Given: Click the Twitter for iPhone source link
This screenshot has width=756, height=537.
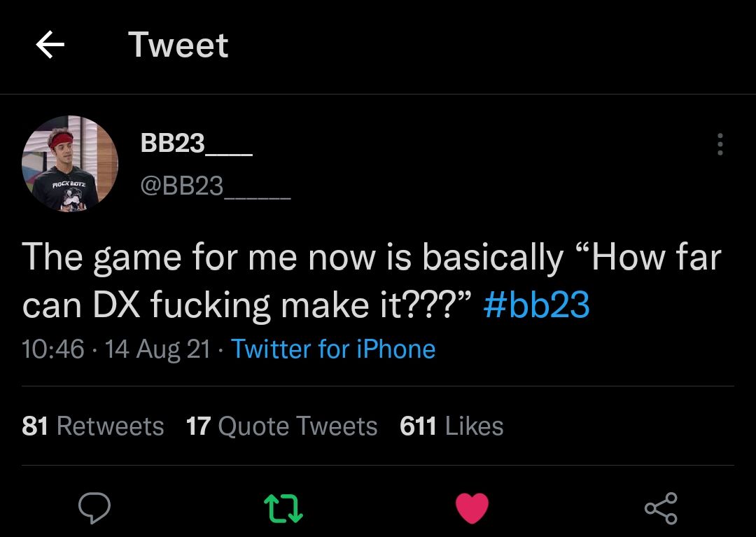Looking at the screenshot, I should click(x=333, y=349).
